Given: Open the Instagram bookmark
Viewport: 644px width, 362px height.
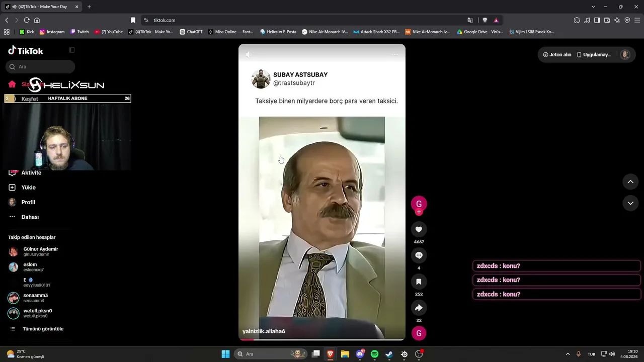Looking at the screenshot, I should 52,32.
